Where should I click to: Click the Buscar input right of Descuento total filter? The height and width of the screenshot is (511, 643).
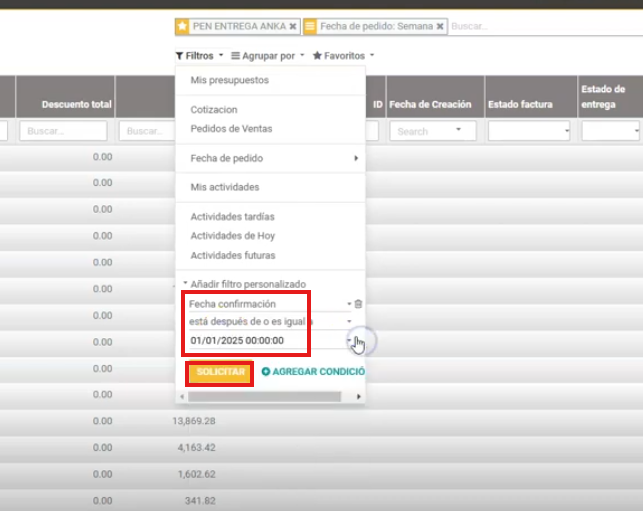147,131
